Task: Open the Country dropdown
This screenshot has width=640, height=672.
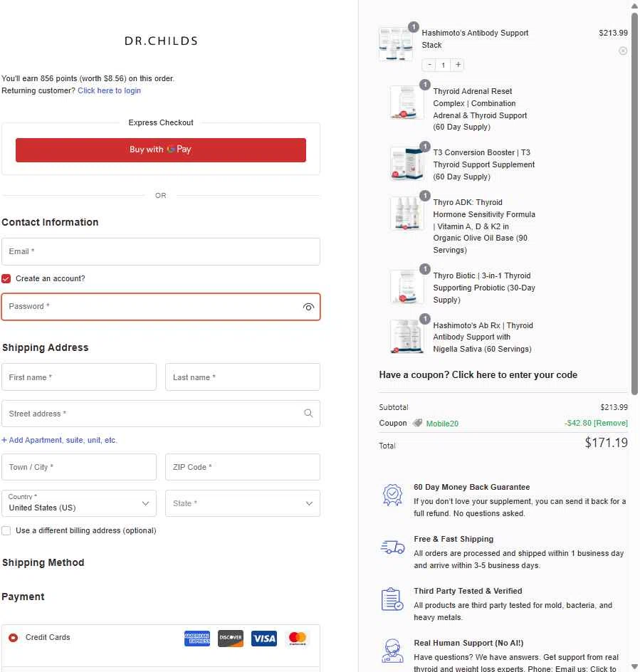Action: (x=79, y=503)
